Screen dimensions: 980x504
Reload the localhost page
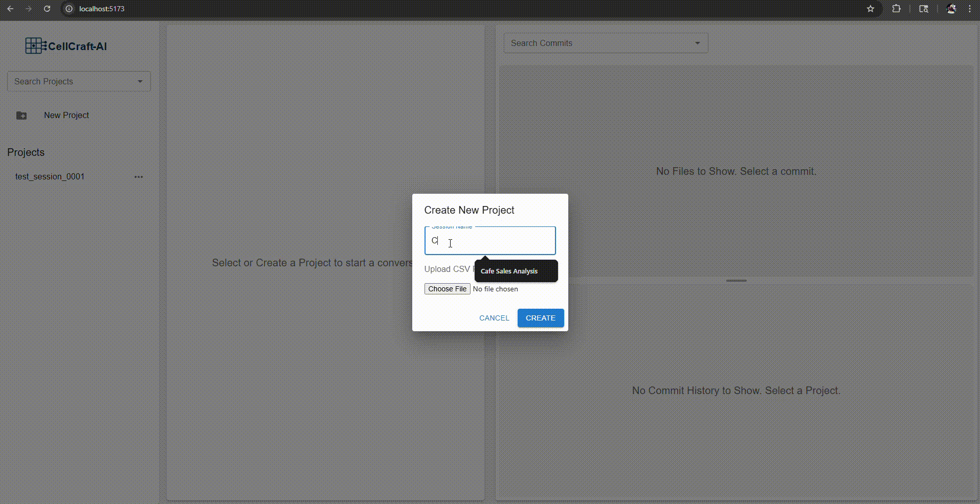[x=47, y=9]
